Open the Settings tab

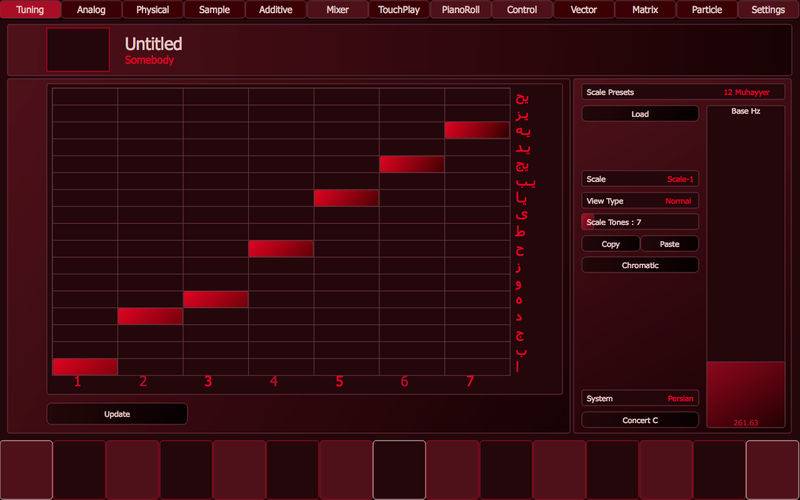point(768,9)
